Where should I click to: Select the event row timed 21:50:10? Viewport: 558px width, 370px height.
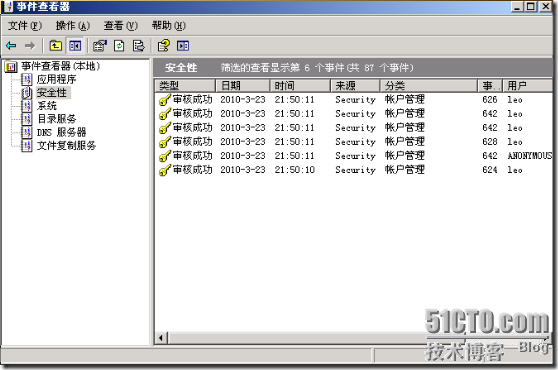tap(353, 170)
